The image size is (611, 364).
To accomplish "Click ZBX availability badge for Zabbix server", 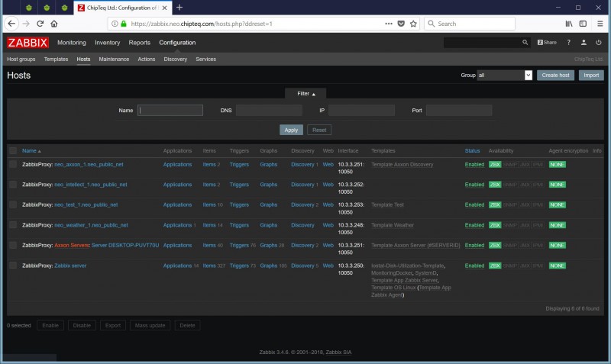I will (495, 266).
